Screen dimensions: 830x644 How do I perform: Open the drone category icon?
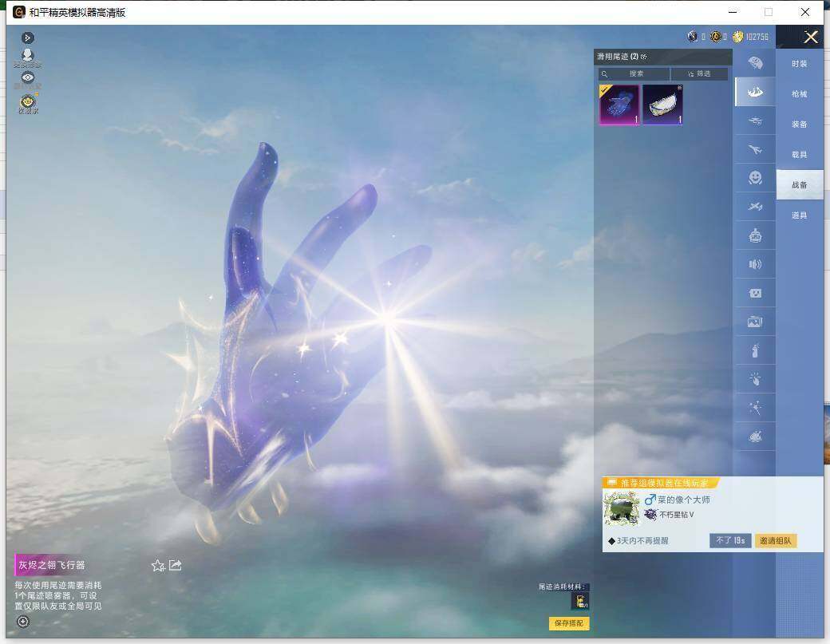point(755,121)
